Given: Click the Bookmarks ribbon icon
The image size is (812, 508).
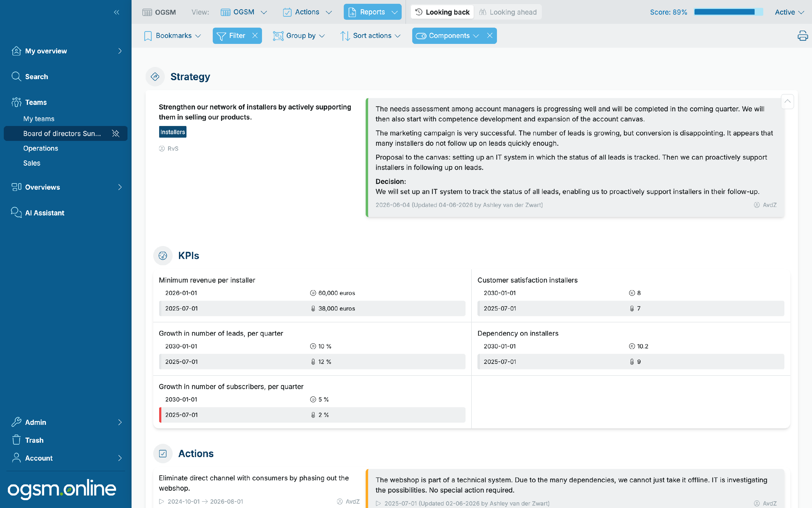Looking at the screenshot, I should coord(148,36).
